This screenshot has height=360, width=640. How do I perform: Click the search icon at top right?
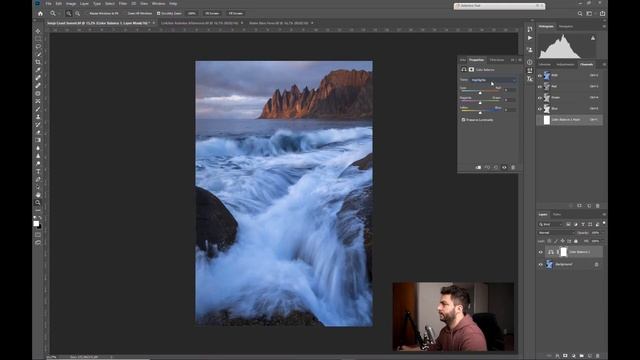click(x=580, y=13)
